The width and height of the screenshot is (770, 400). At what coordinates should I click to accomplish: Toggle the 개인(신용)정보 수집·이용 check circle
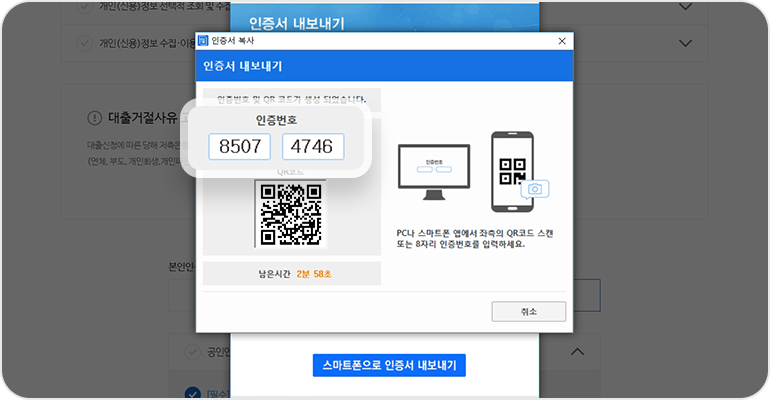click(x=84, y=43)
